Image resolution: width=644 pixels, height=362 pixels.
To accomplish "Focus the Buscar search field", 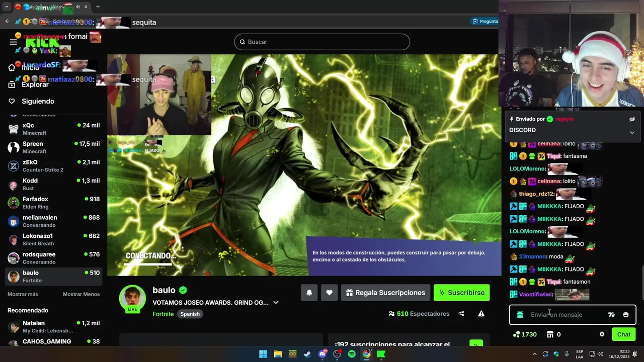I will tap(322, 42).
